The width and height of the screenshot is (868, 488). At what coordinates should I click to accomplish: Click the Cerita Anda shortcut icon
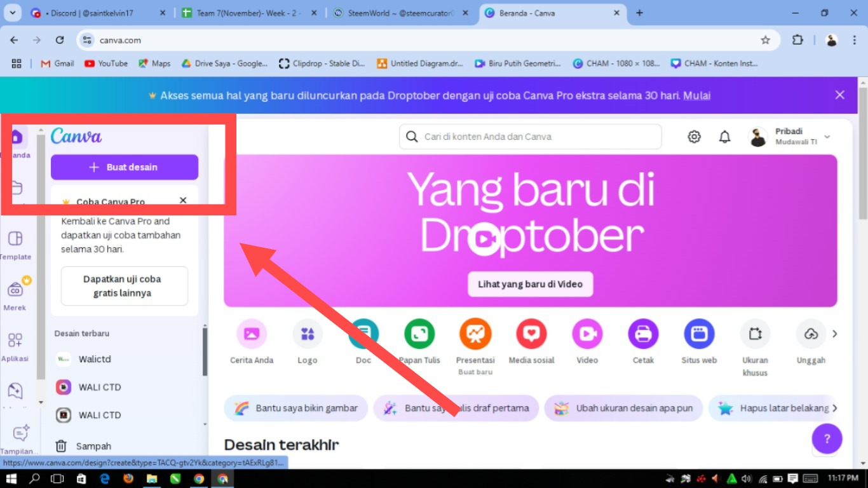[x=252, y=334]
